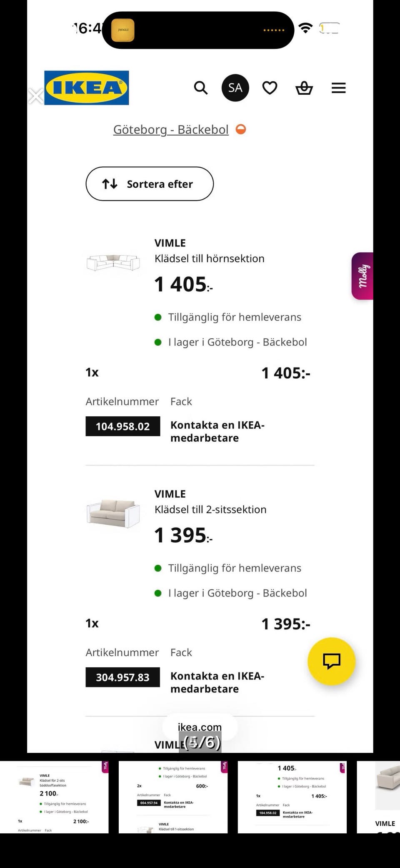This screenshot has height=868, width=400.
Task: Open the Molly side tab
Action: coord(362,276)
